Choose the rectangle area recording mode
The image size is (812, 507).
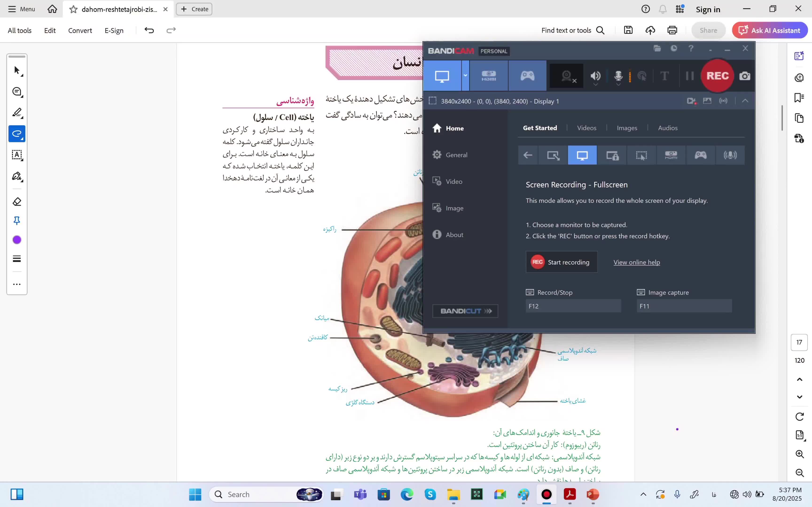point(553,155)
